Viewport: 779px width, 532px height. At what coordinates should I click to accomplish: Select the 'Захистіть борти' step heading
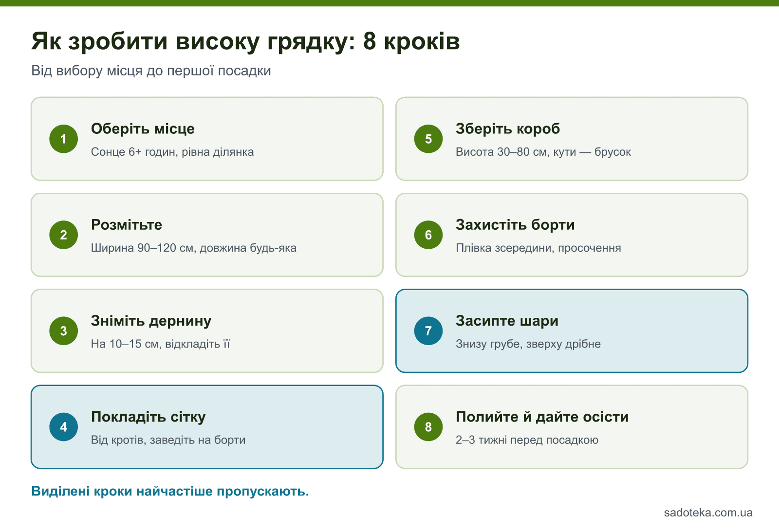(515, 224)
